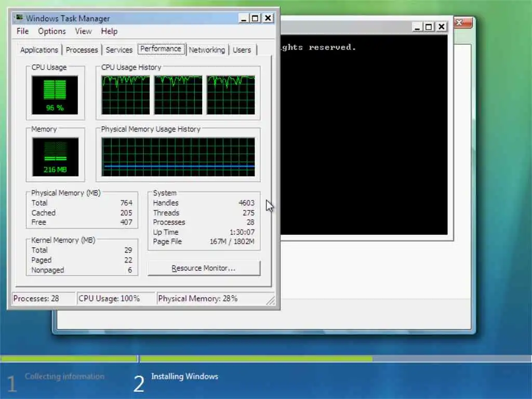
Task: Click the Physical Memory Usage History graph
Action: coord(178,157)
